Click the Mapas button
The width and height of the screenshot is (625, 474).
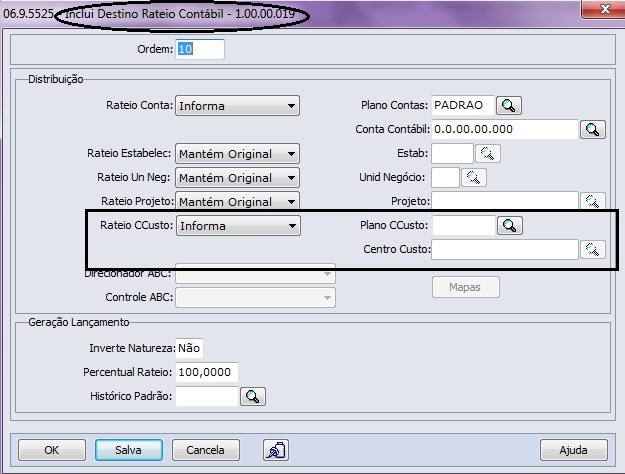(466, 287)
